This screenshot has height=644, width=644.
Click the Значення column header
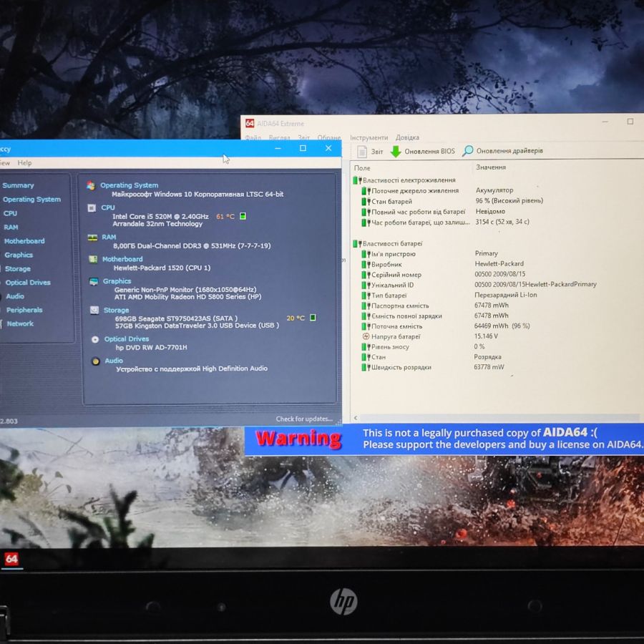[x=491, y=167]
